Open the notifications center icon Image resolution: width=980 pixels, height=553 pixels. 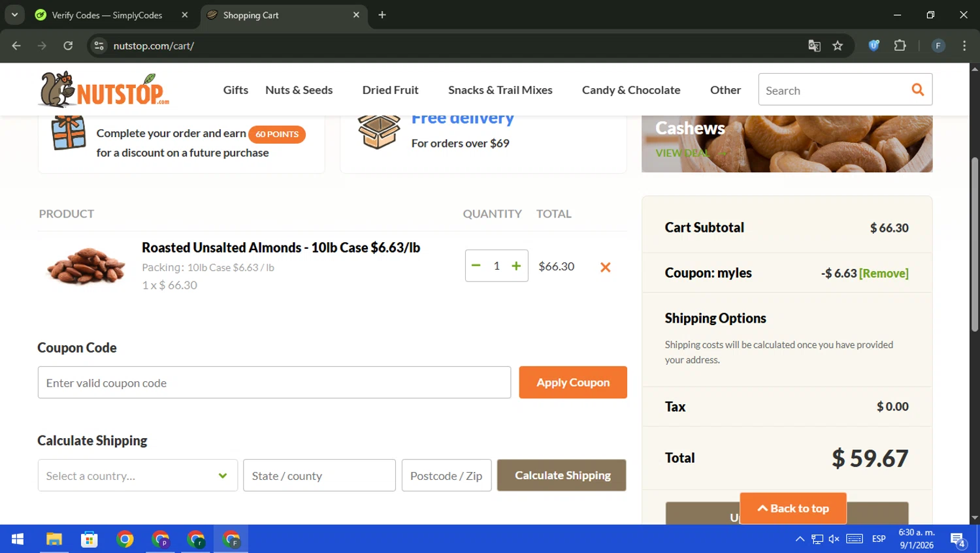pos(958,539)
